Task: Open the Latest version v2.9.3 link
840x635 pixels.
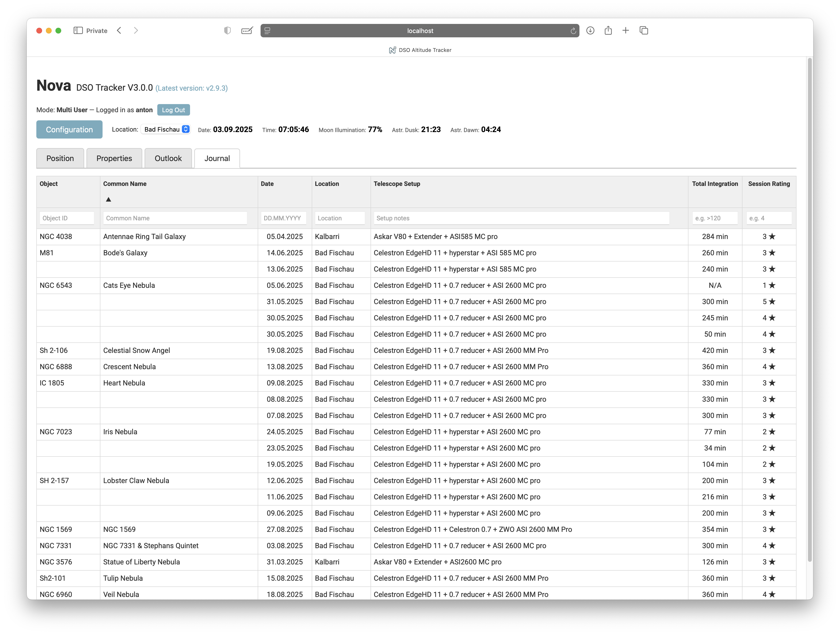Action: click(x=191, y=88)
